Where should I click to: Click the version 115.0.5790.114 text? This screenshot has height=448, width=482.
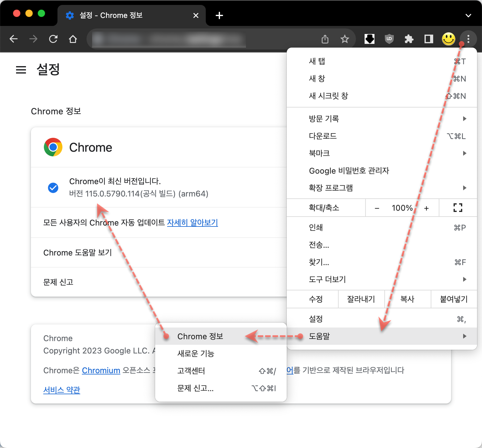click(x=139, y=194)
